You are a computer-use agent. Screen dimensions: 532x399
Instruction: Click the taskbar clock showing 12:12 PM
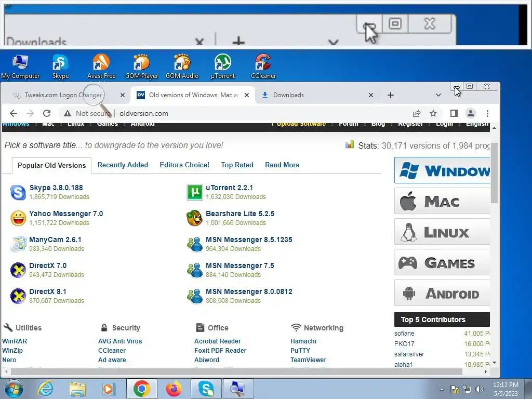tap(506, 389)
